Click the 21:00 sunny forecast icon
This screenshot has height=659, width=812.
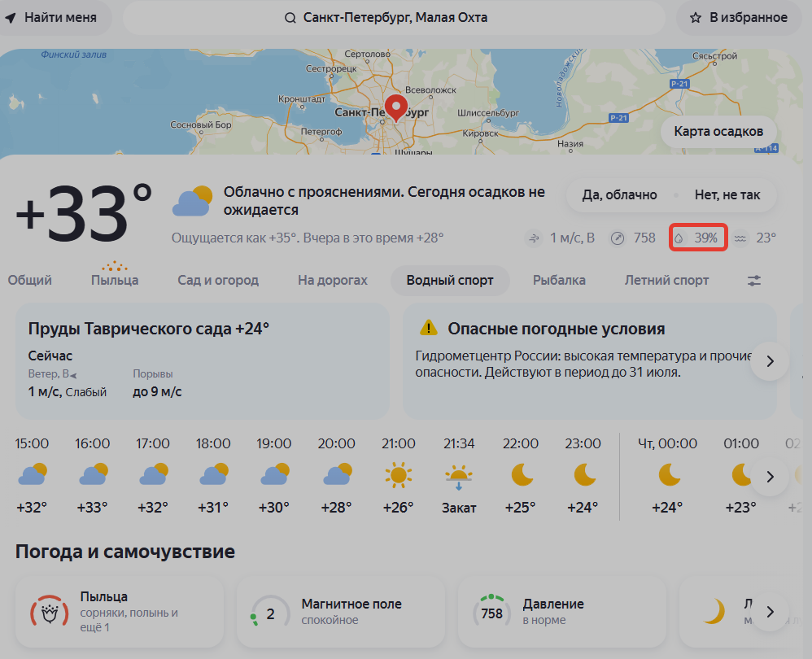click(x=398, y=474)
